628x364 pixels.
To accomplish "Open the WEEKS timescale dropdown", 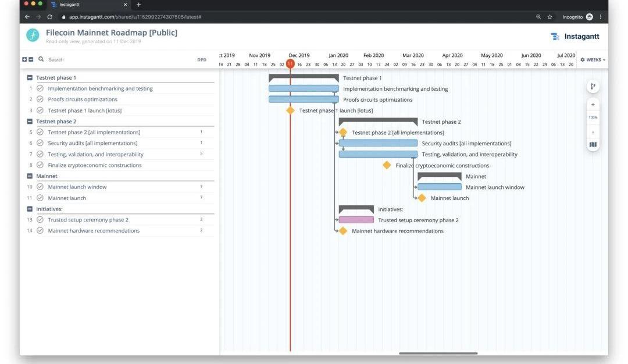I will (593, 60).
